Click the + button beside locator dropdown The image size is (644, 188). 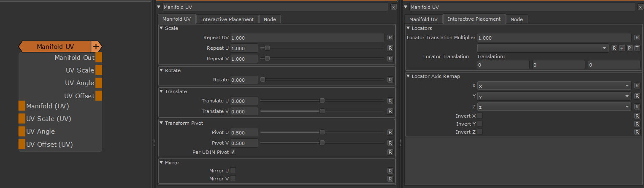click(622, 48)
